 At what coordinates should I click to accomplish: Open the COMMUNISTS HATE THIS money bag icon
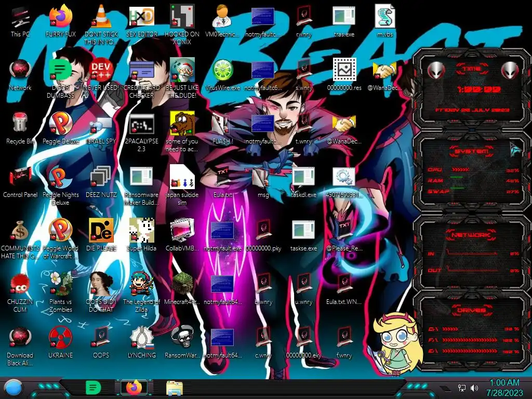pyautogui.click(x=20, y=239)
